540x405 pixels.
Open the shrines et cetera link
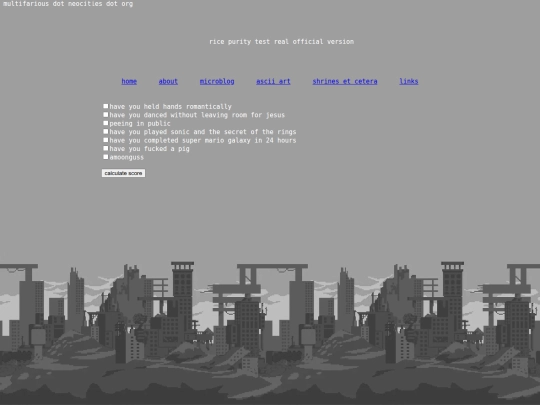345,81
